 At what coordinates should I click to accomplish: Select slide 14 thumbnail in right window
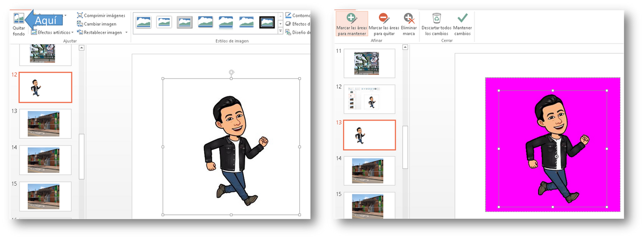tap(369, 171)
